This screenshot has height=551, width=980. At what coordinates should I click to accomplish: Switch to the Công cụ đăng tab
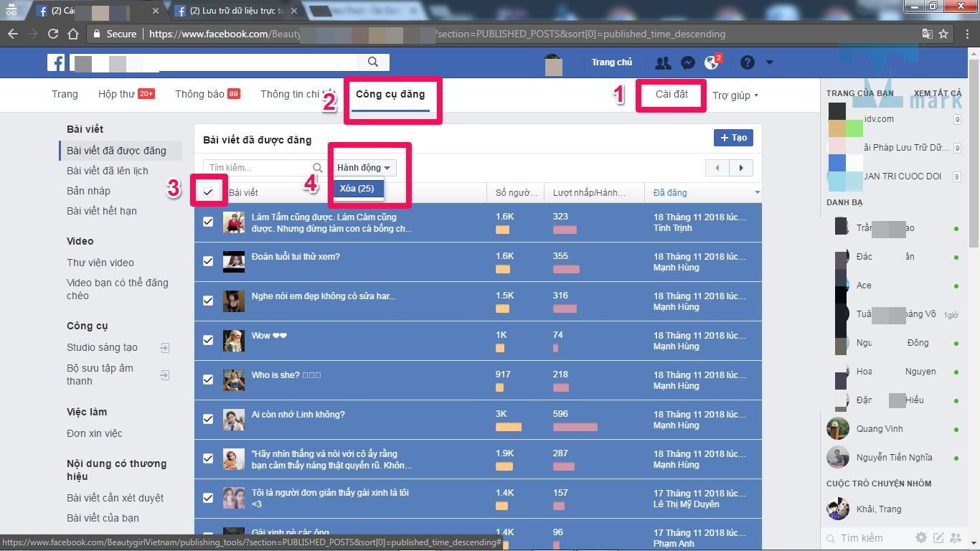[390, 95]
